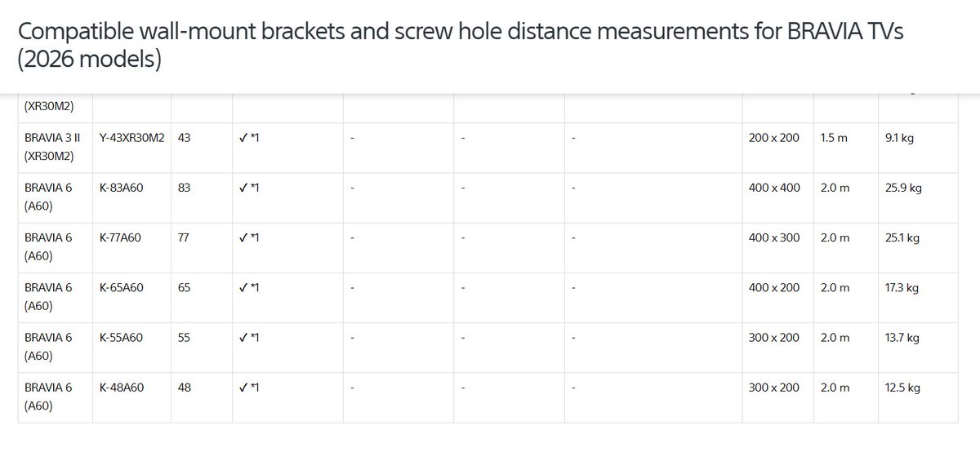Click the checkmark in the K-83A60 row
Image resolution: width=980 pixels, height=461 pixels.
(x=244, y=188)
